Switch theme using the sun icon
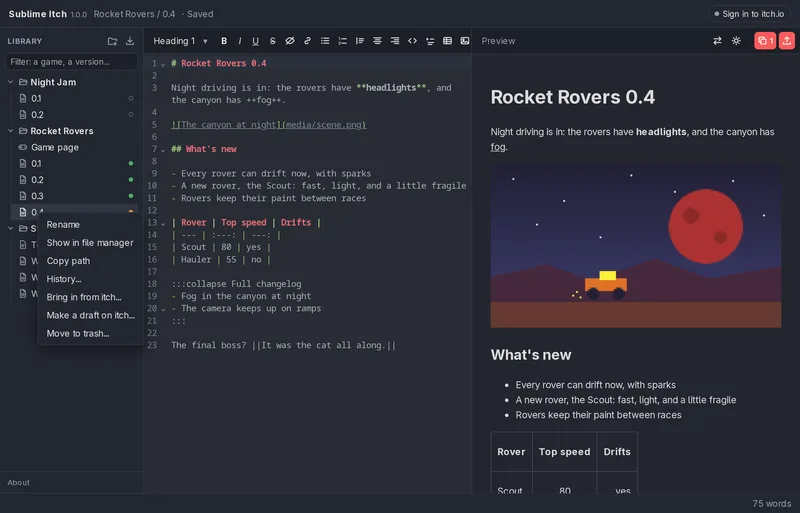The image size is (800, 513). point(736,41)
